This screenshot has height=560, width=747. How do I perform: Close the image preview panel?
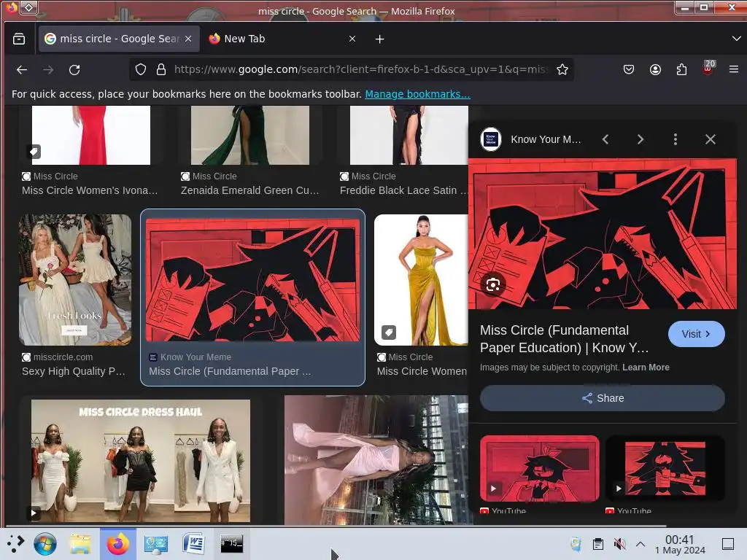pyautogui.click(x=711, y=139)
